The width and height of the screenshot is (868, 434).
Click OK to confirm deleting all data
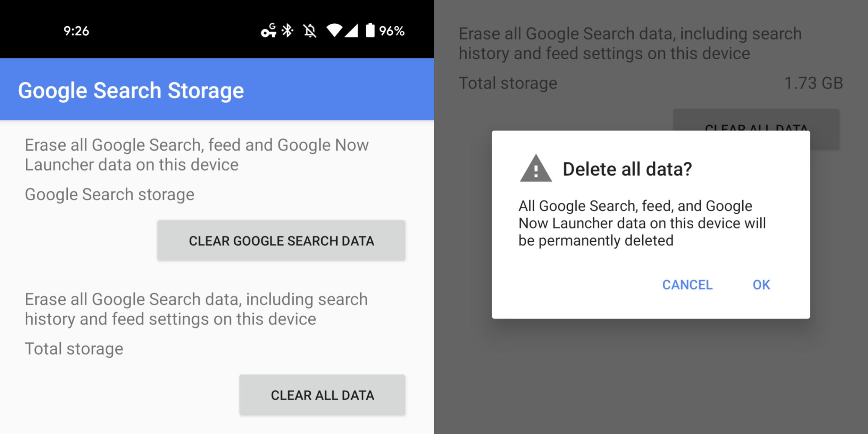point(762,285)
